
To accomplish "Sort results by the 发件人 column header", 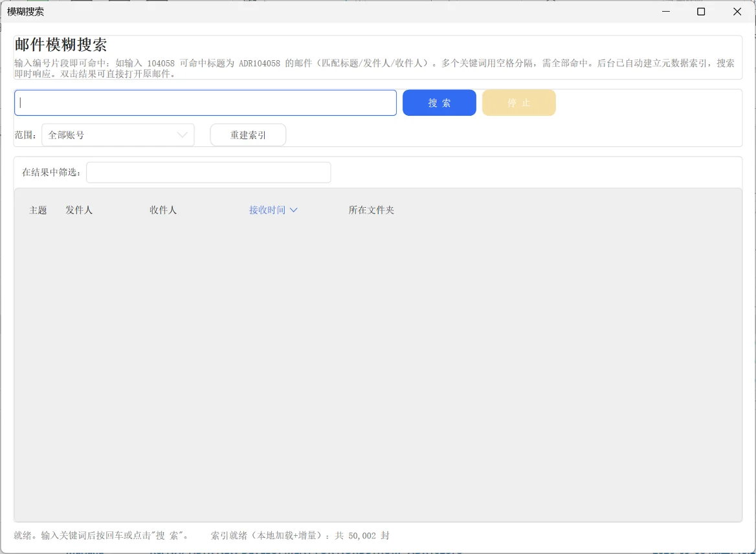I will [x=78, y=210].
